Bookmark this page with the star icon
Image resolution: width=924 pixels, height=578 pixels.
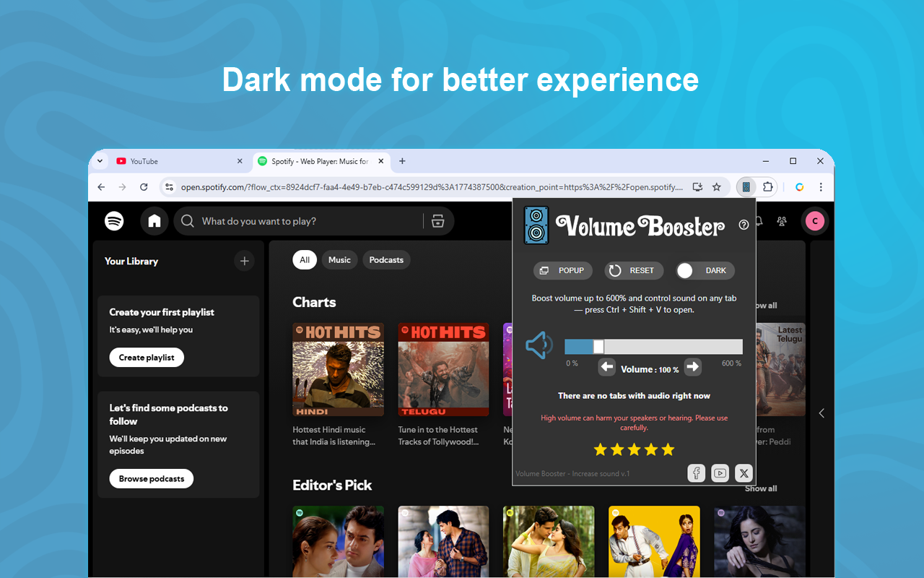(x=717, y=187)
